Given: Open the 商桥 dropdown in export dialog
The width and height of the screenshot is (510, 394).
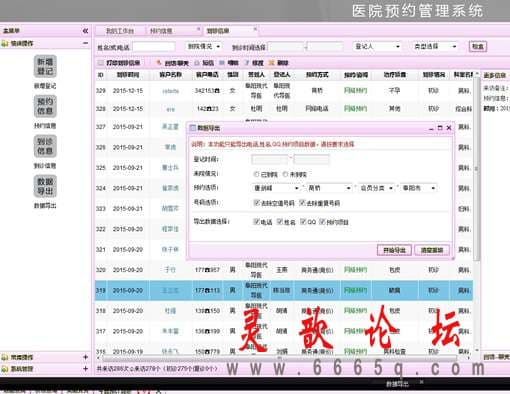Looking at the screenshot, I should point(329,188).
